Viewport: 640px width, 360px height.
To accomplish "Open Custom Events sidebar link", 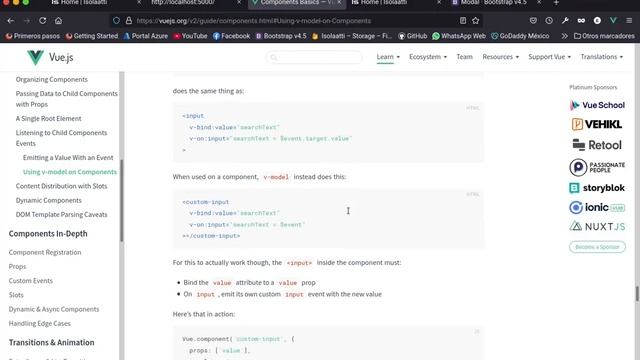I will (x=31, y=280).
